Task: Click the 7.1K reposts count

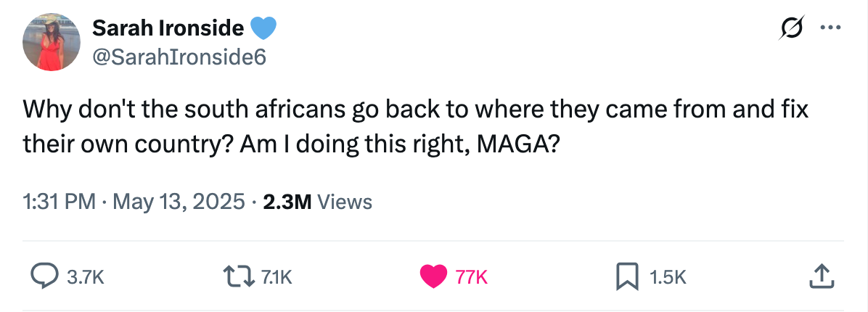Action: (276, 276)
